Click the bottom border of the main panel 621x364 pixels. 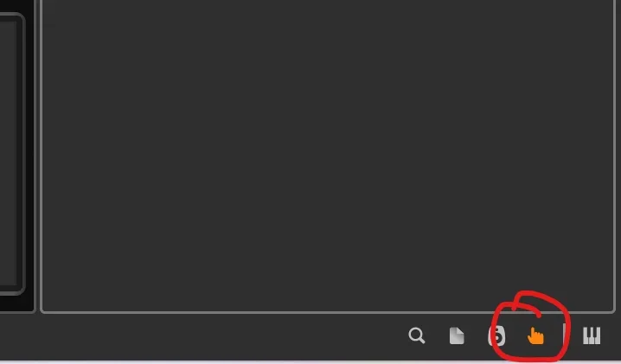pyautogui.click(x=328, y=312)
